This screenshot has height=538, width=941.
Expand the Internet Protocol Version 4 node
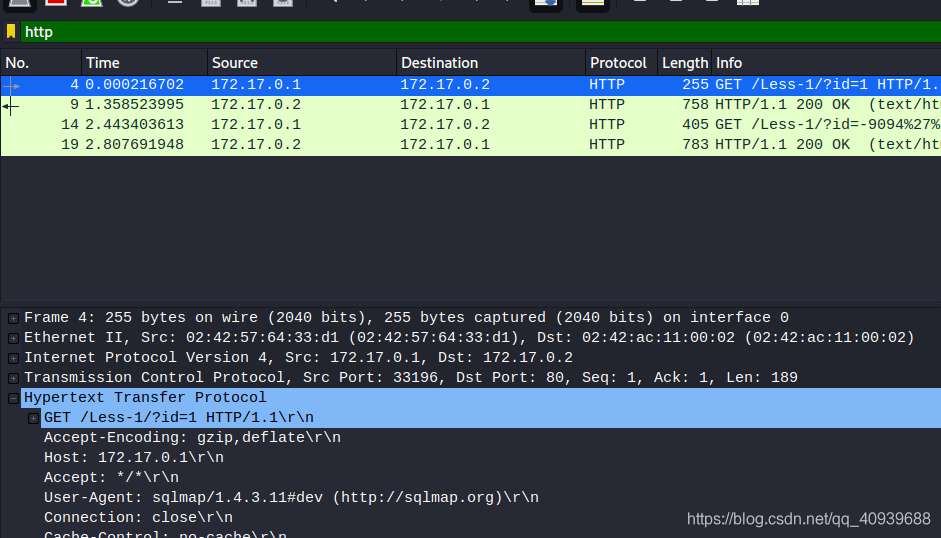click(x=13, y=358)
